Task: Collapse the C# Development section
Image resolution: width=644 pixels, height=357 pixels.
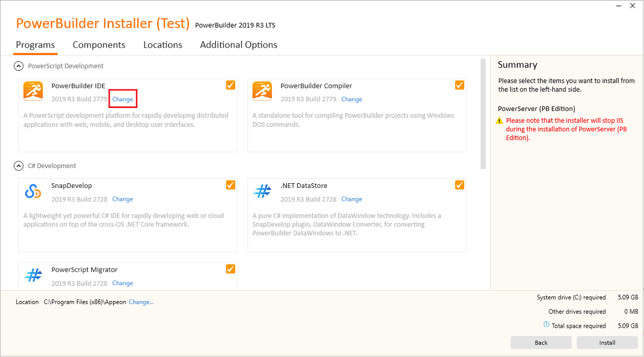Action: [19, 166]
